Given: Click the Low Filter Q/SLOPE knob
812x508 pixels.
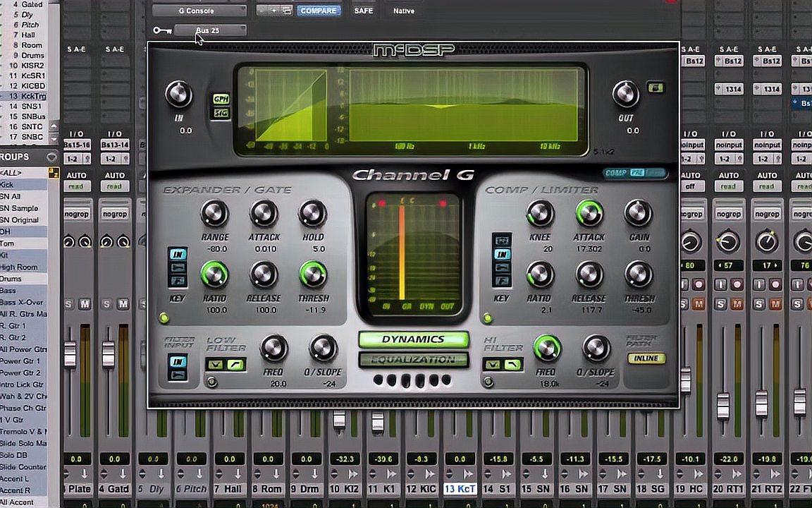Looking at the screenshot, I should [x=323, y=348].
